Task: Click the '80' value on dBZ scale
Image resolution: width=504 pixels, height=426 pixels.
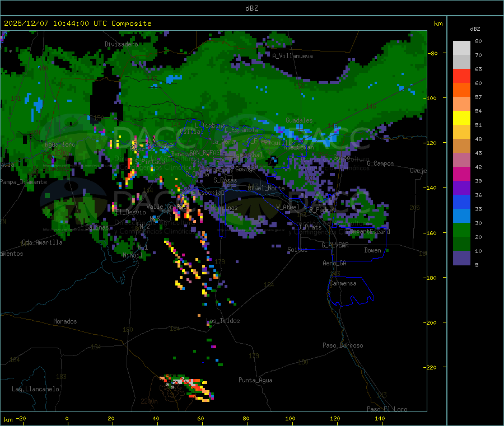Action: tap(478, 41)
